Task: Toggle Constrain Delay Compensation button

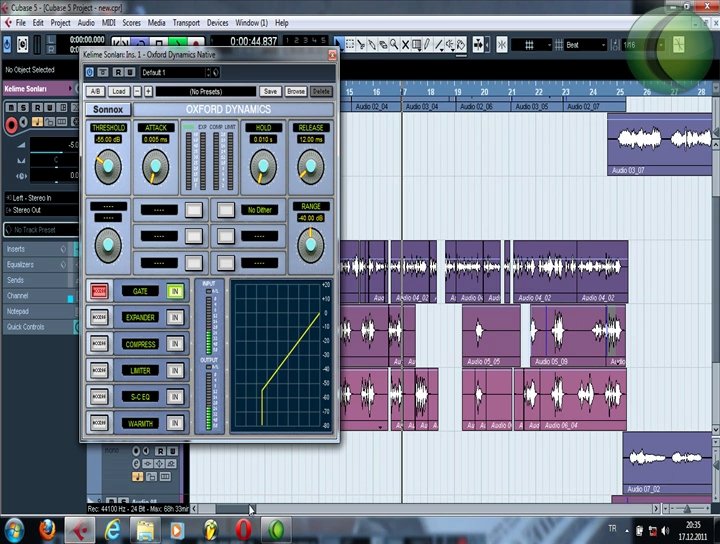Action: 22,45
